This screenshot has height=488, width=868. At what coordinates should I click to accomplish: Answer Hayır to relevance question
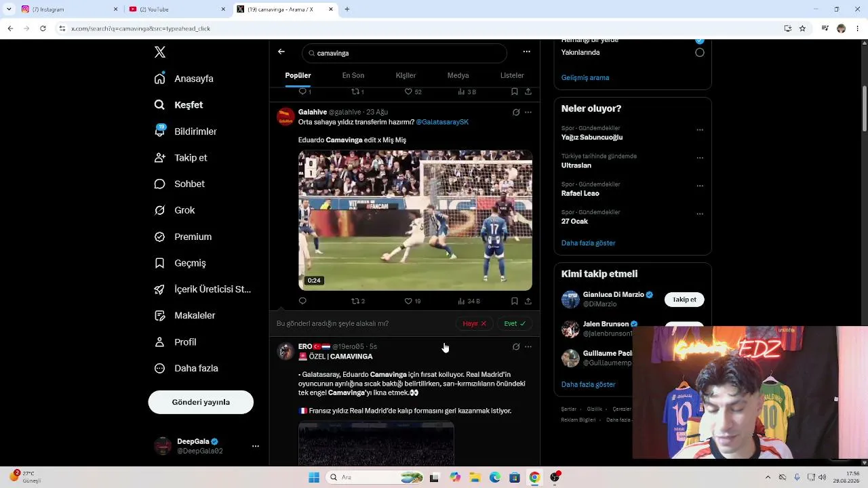(x=475, y=324)
